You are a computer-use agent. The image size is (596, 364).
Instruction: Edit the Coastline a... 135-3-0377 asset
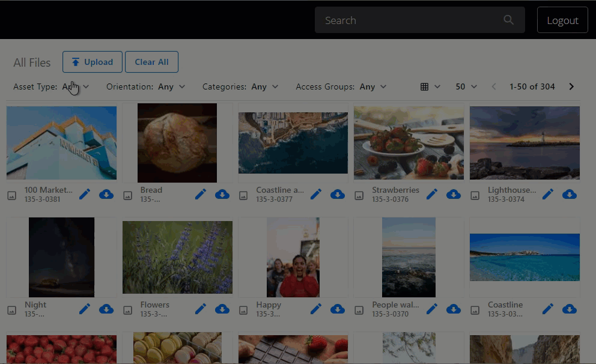point(316,195)
